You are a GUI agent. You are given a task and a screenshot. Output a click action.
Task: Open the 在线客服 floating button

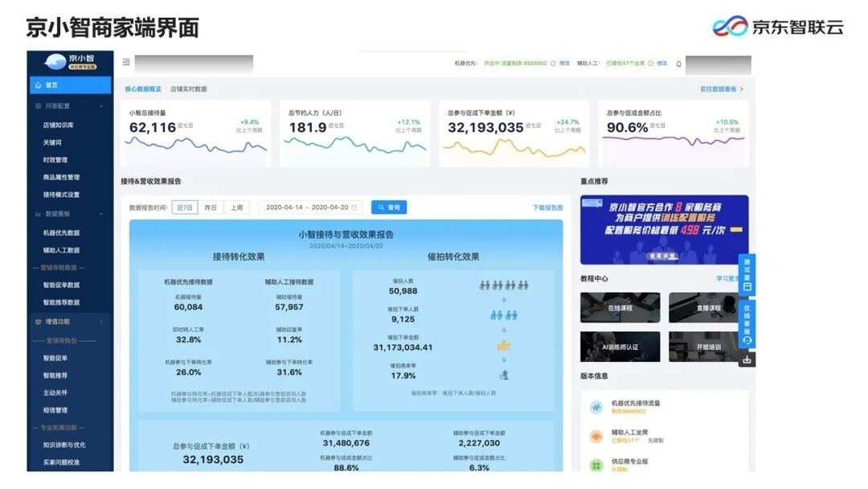point(747,323)
